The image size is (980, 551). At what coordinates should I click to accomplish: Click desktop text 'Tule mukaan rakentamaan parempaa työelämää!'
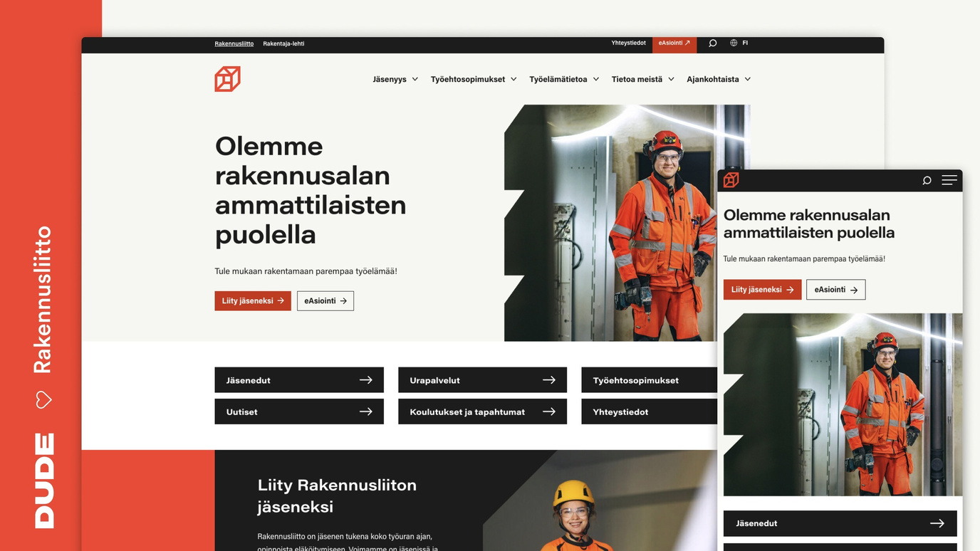(x=306, y=271)
